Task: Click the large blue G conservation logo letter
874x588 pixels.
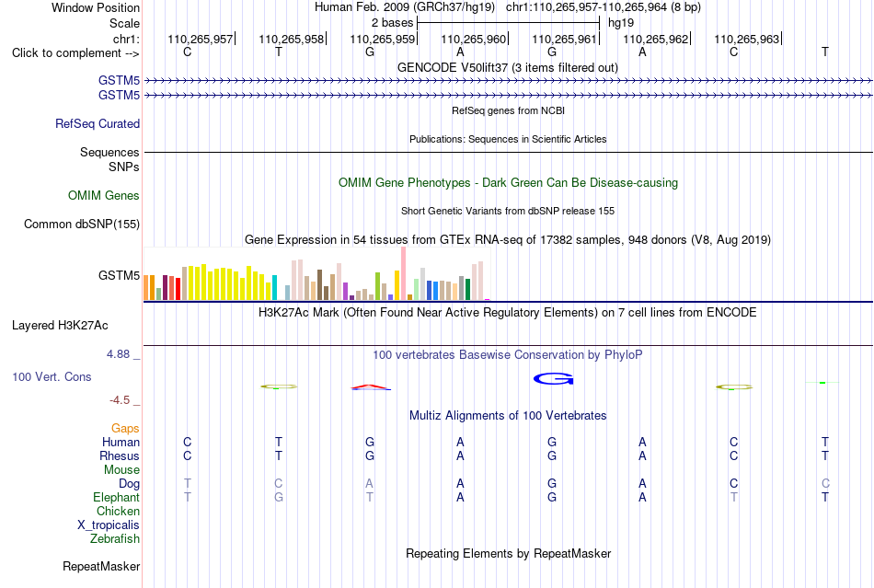Action: [554, 379]
